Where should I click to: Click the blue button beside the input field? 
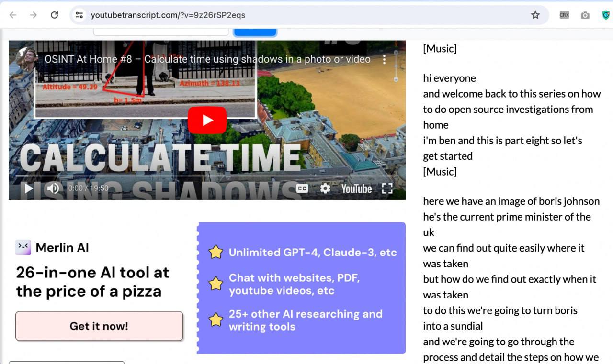[255, 32]
